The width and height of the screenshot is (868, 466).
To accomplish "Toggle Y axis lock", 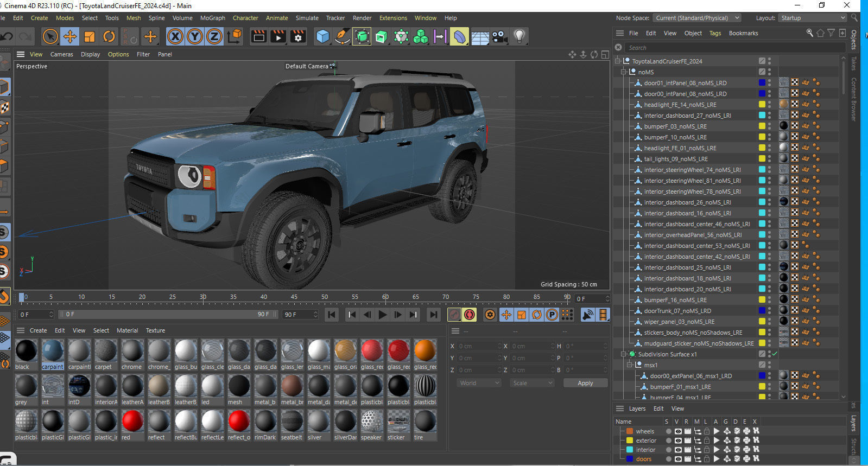I will [194, 36].
